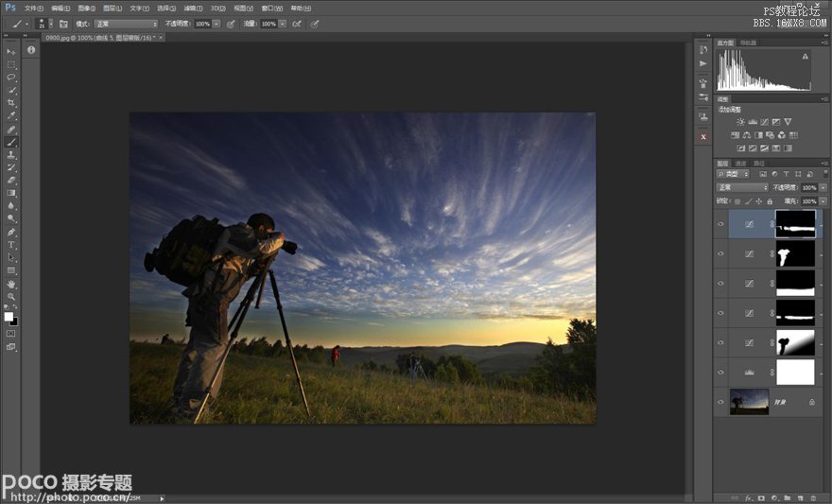Select the Lasso tool
Viewport: 832px width, 504px height.
point(10,78)
